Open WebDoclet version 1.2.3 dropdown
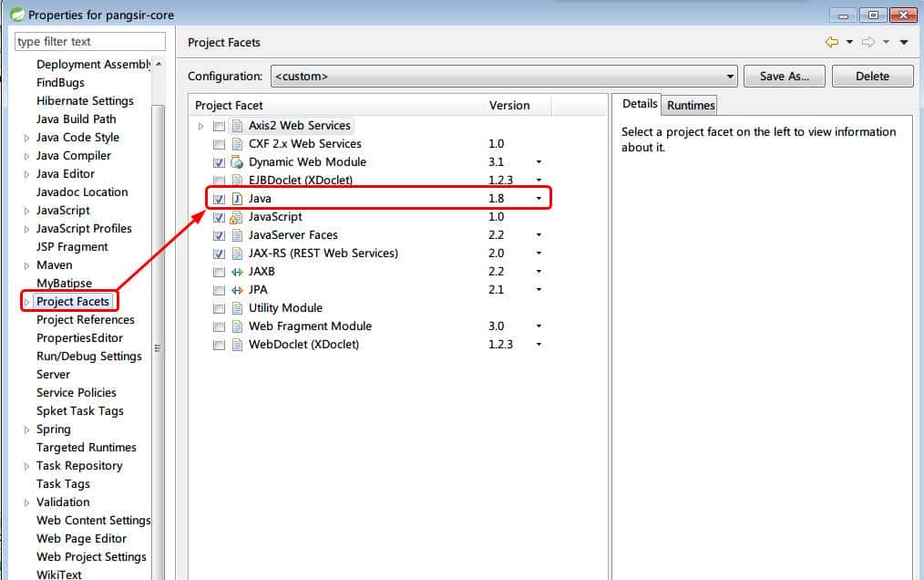The width and height of the screenshot is (924, 580). [x=539, y=345]
